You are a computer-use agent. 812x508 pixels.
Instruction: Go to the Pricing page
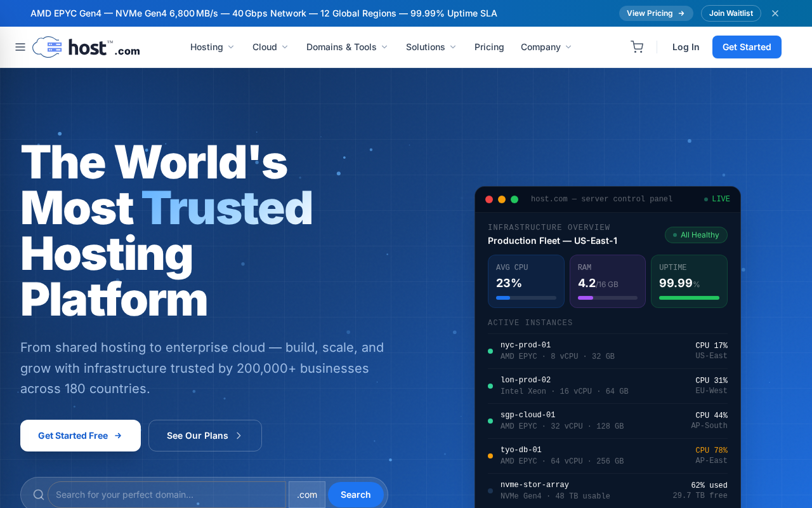489,47
